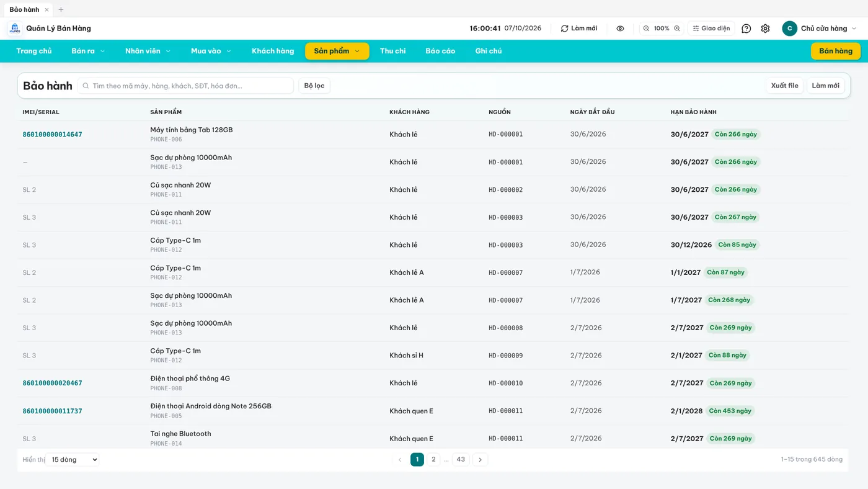This screenshot has height=489, width=868.
Task: Open IMEI link 860100000014647
Action: tap(52, 135)
